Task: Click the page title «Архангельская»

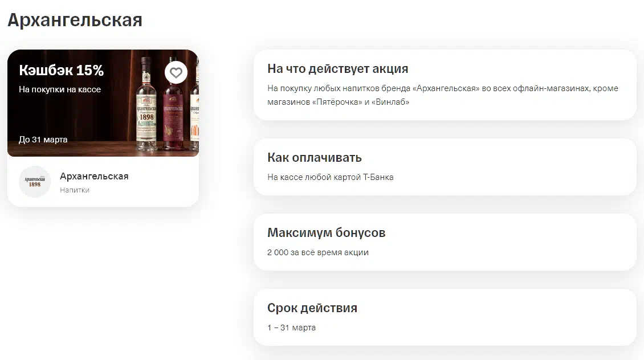Action: pyautogui.click(x=75, y=20)
